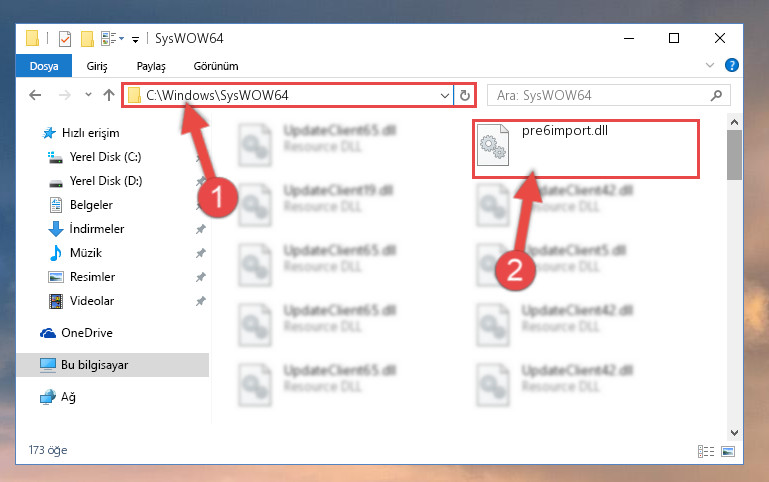
Task: Unpin İndirmeler from quick access
Action: pos(201,229)
